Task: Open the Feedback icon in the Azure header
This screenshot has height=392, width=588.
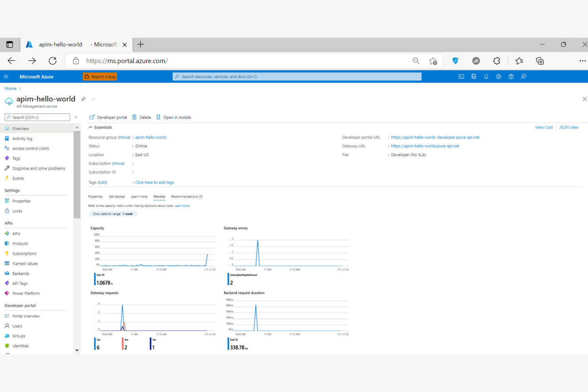Action: (x=524, y=77)
